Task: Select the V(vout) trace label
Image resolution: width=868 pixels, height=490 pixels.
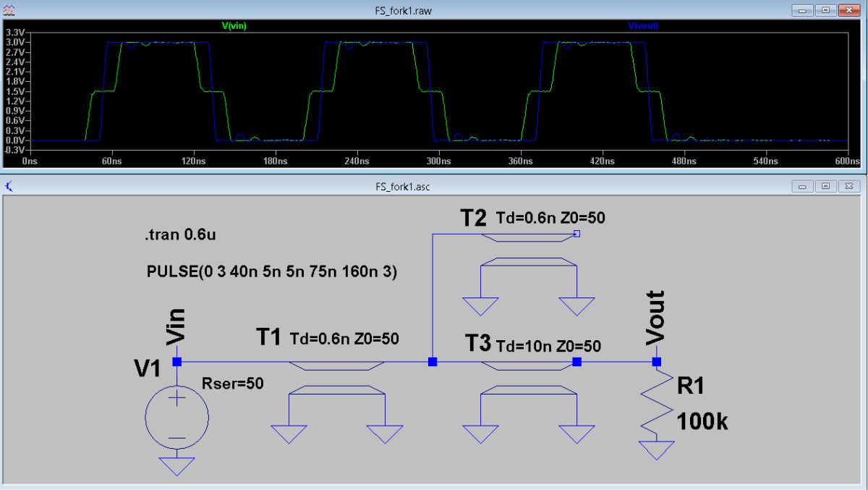Action: click(x=644, y=26)
